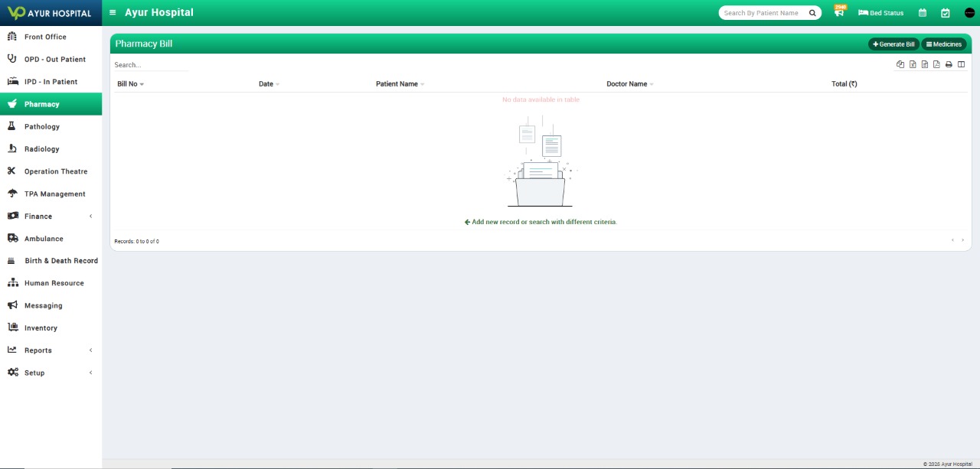
Task: Open the Medicines list
Action: 944,44
